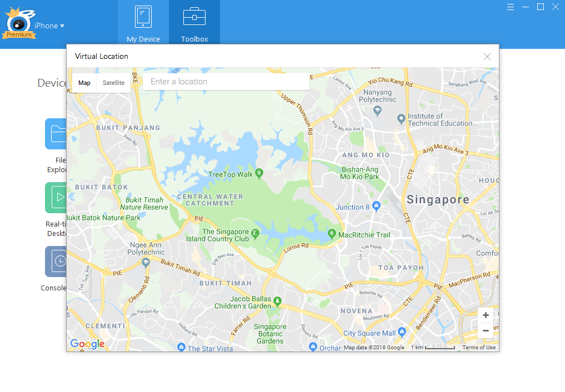Image resolution: width=565 pixels, height=392 pixels.
Task: Switch to the Toolbox tab
Action: coord(194,22)
